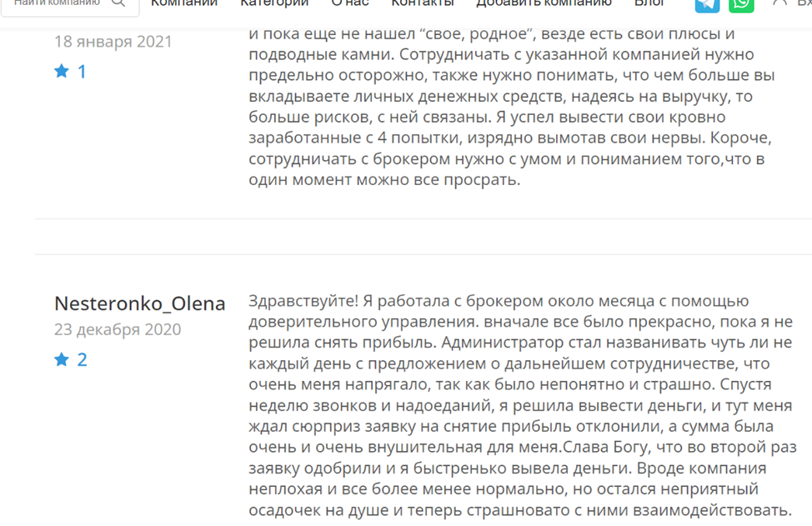812x526 pixels.
Task: Click the star icon beside rating 2
Action: tap(62, 358)
